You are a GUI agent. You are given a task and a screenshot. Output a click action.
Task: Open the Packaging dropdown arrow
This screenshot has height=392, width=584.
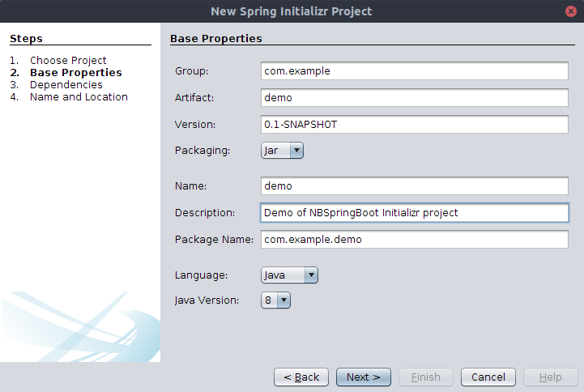(x=296, y=151)
